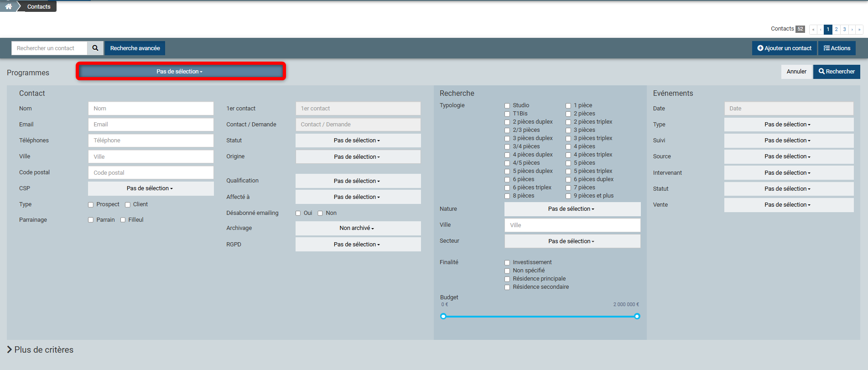
Task: Click the Annuler button
Action: click(x=796, y=72)
